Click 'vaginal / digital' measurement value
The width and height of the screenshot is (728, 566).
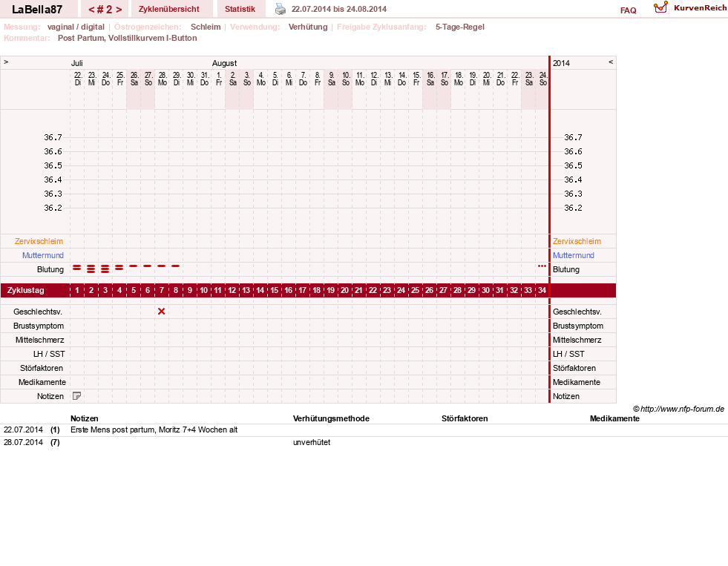click(76, 27)
